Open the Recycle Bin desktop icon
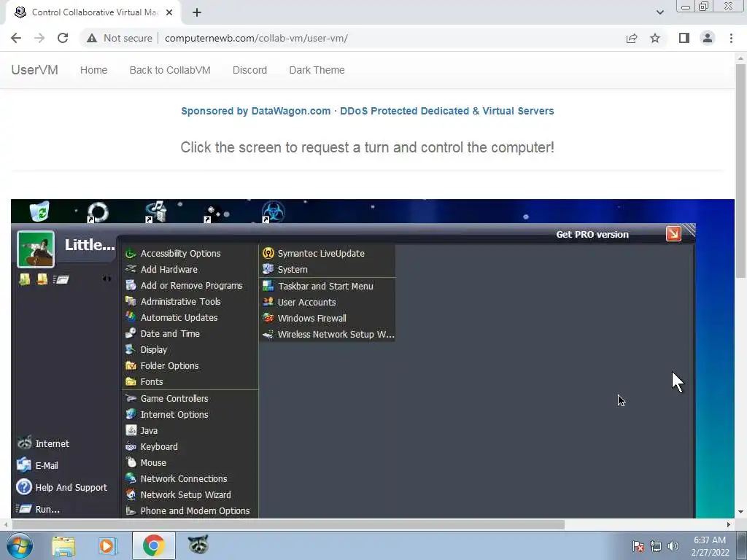Viewport: 747px width, 560px height. (39, 211)
